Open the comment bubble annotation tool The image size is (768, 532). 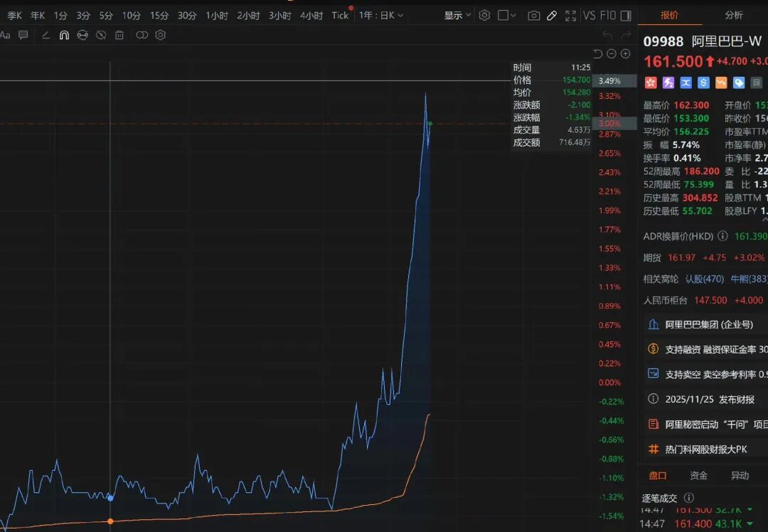click(x=23, y=35)
